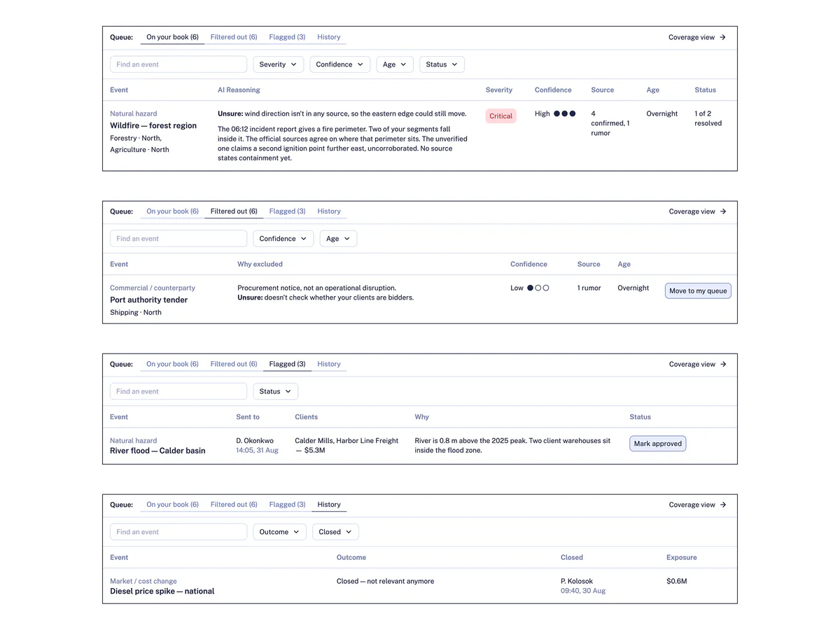Screen dimensions: 840x630
Task: Select On your book (6) tab in the Diesel price spike panel
Action: [x=172, y=505]
